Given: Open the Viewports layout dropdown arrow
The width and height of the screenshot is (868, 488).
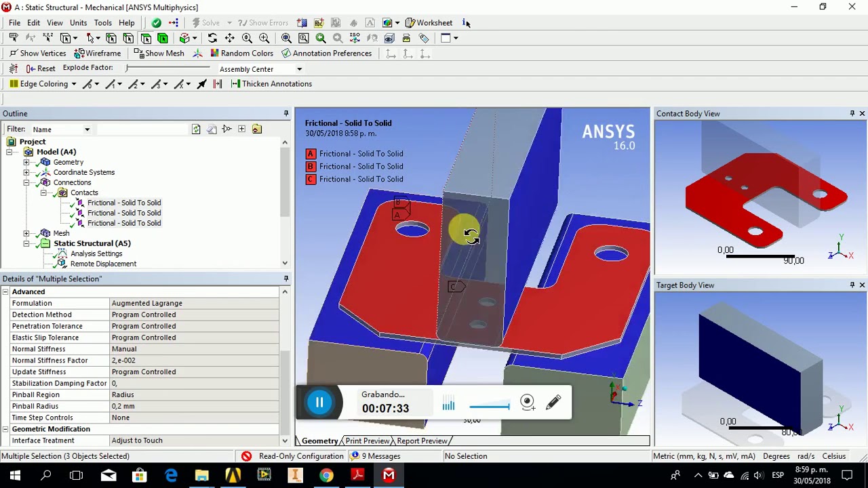Looking at the screenshot, I should click(x=456, y=38).
